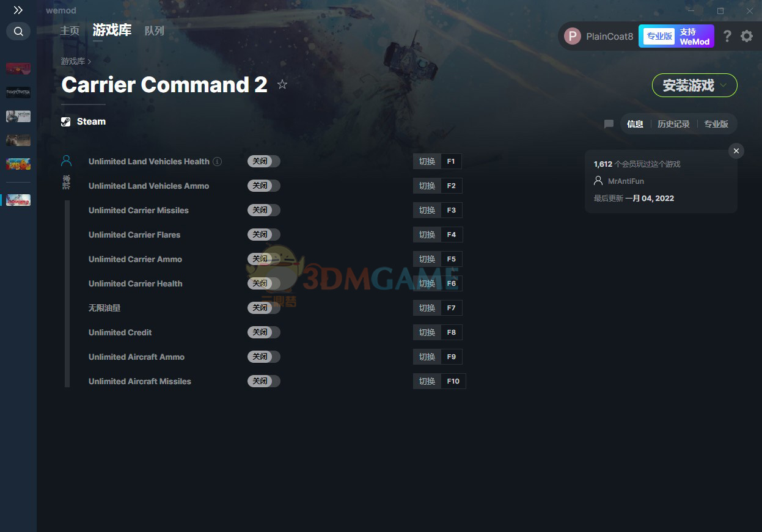Click the MrAntiFun author name
Viewport: 762px width, 532px height.
pyautogui.click(x=626, y=181)
